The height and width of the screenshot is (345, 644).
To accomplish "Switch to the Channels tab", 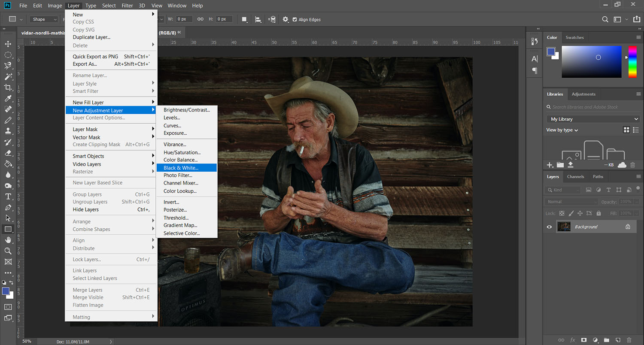I will tap(575, 176).
